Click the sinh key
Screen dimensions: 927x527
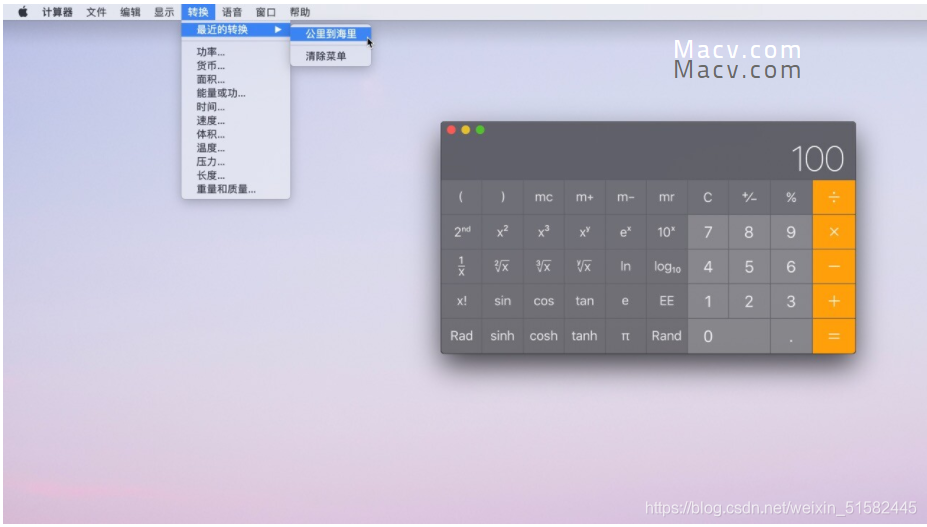[x=503, y=336]
